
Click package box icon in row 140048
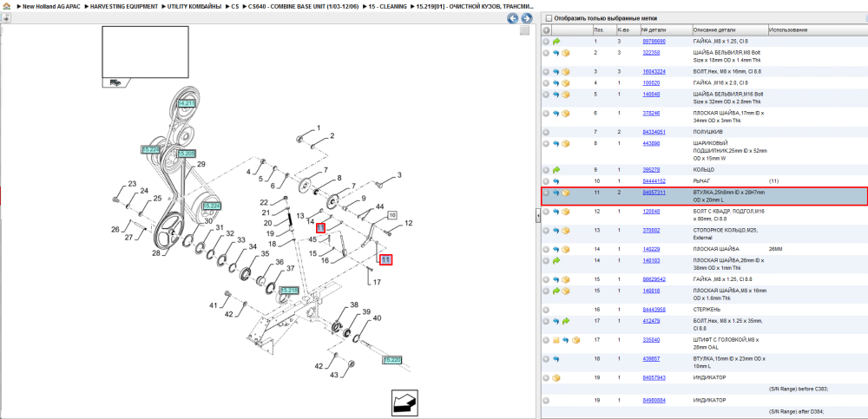pos(566,95)
